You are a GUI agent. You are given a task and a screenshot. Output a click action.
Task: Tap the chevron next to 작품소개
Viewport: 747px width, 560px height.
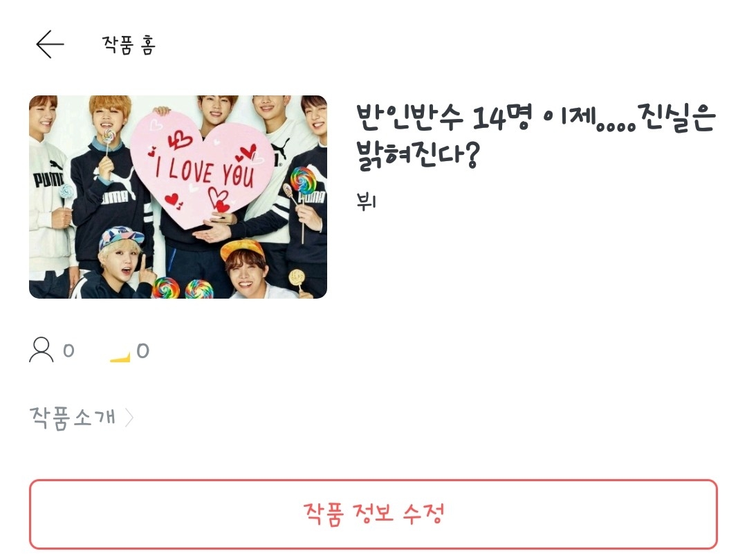click(129, 418)
